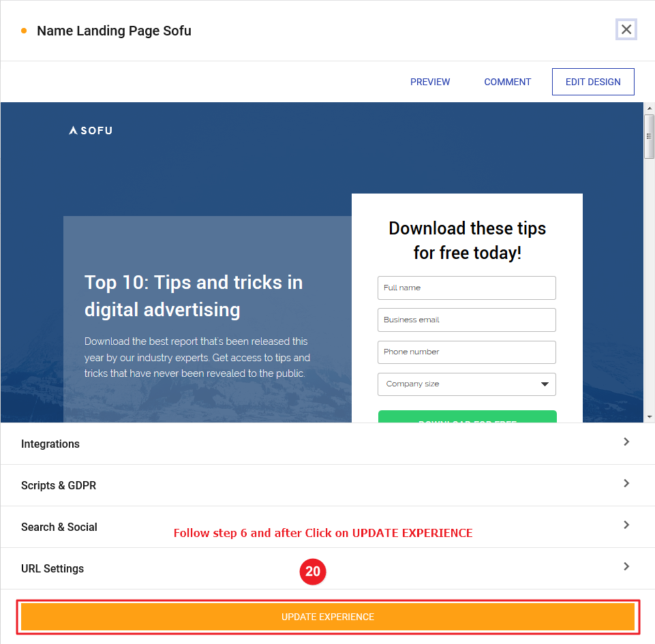Image resolution: width=655 pixels, height=644 pixels.
Task: Expand the Integrations section chevron
Action: (x=626, y=442)
